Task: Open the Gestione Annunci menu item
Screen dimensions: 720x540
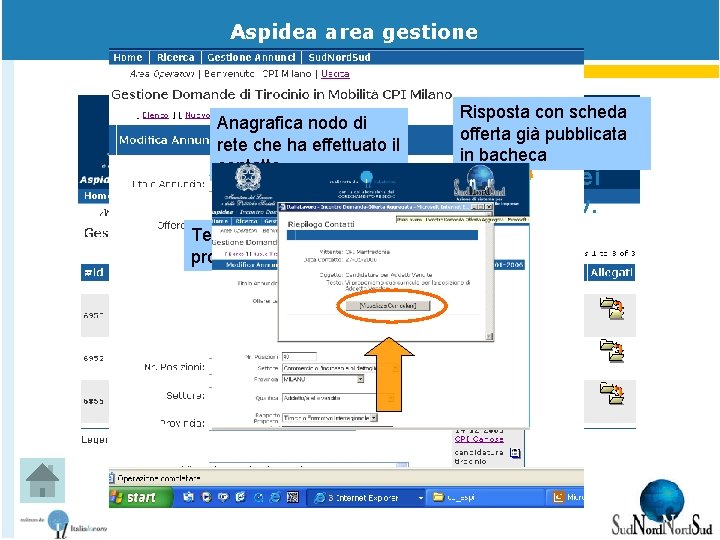Action: 251,57
